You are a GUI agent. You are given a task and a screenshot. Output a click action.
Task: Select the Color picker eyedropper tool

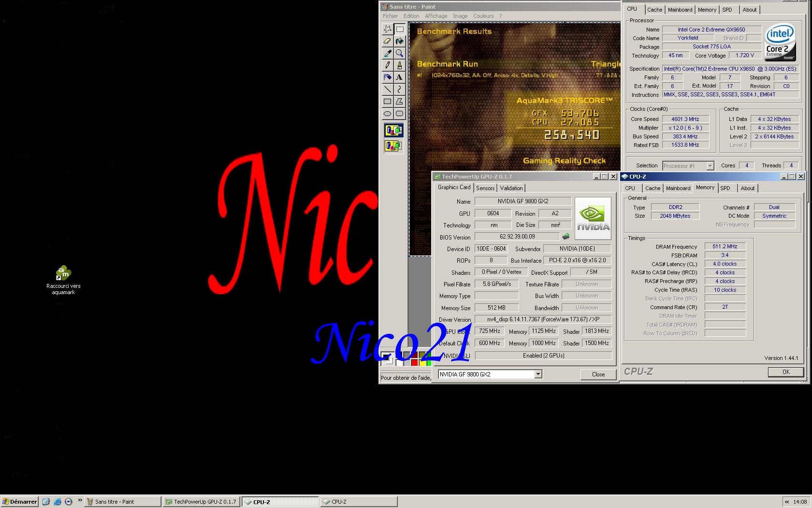(x=388, y=53)
